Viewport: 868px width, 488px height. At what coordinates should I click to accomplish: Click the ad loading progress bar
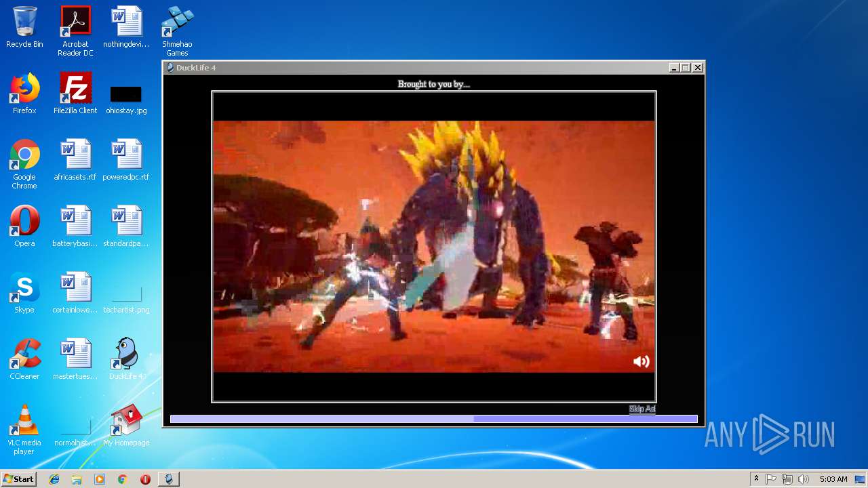coord(433,419)
